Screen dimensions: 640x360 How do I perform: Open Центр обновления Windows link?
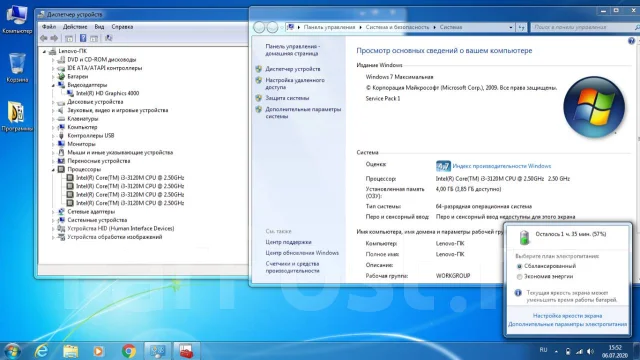(302, 253)
